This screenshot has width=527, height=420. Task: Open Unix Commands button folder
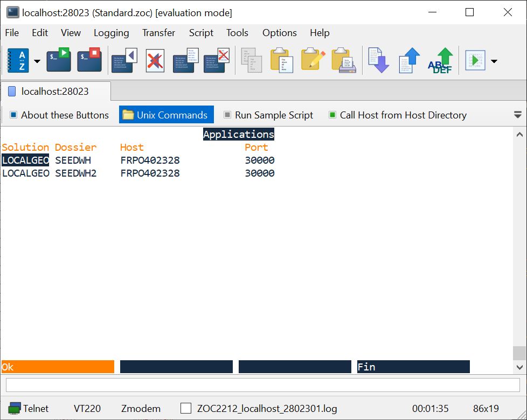pyautogui.click(x=166, y=115)
